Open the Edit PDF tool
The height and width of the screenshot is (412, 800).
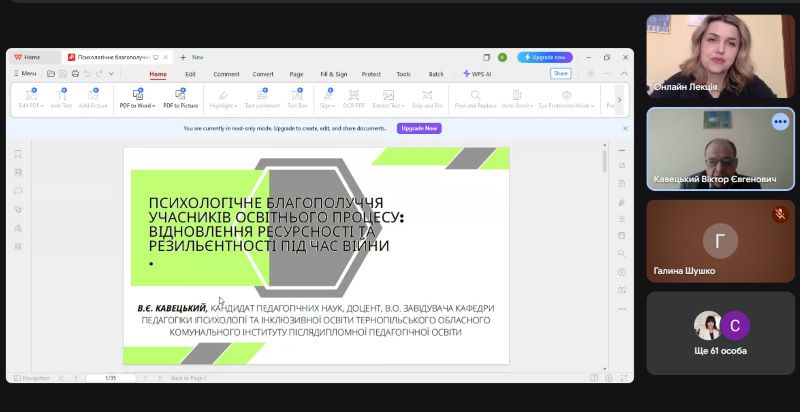tap(31, 99)
